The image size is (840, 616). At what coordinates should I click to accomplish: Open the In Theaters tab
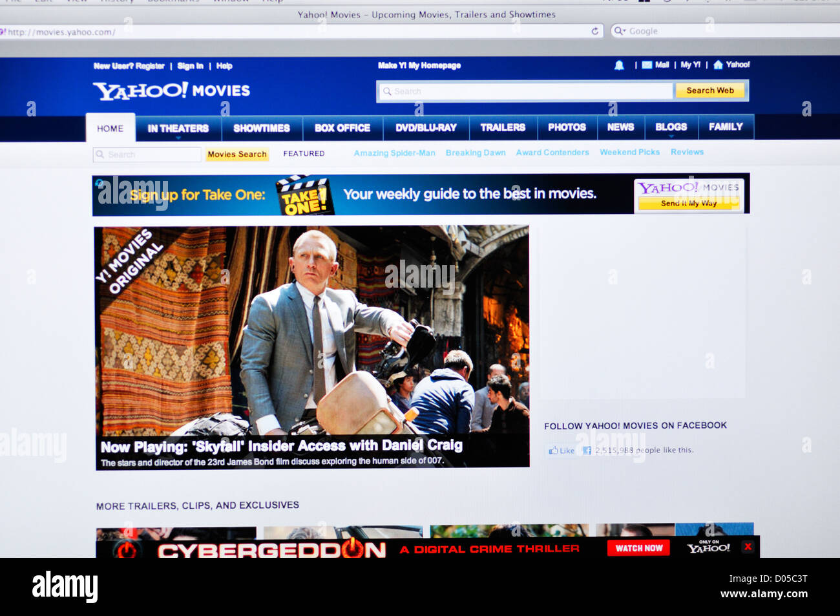point(178,128)
